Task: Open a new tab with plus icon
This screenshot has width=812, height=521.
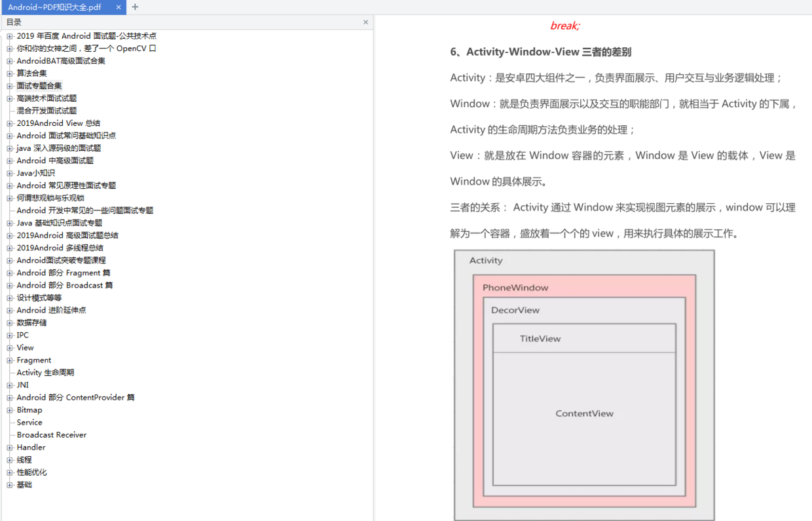Action: (x=135, y=7)
